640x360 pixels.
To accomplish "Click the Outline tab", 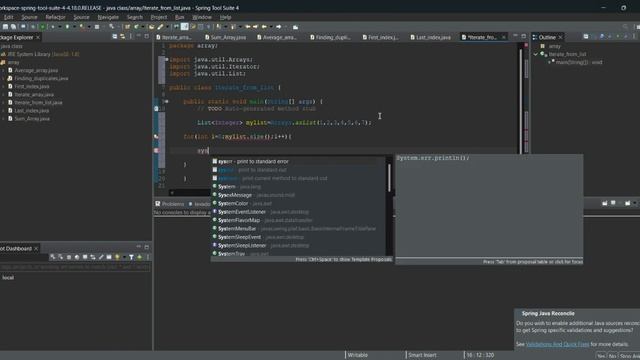I will point(547,37).
